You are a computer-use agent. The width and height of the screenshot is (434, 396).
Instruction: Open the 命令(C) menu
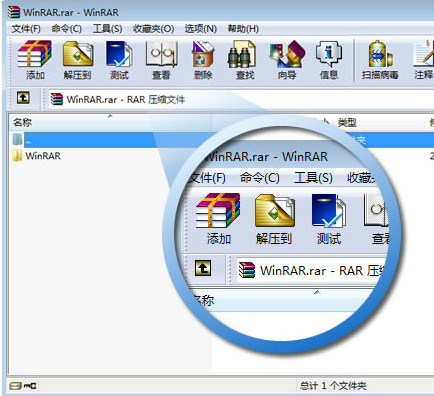(x=66, y=29)
